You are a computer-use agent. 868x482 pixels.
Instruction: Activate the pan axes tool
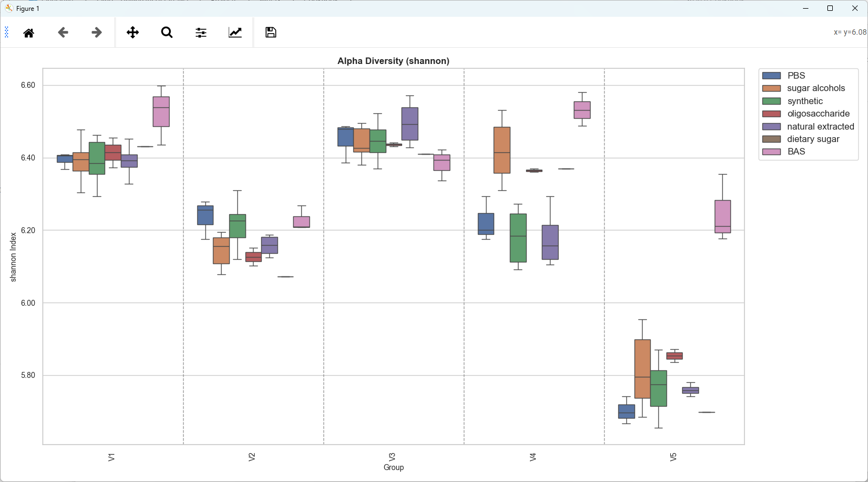[x=133, y=33]
